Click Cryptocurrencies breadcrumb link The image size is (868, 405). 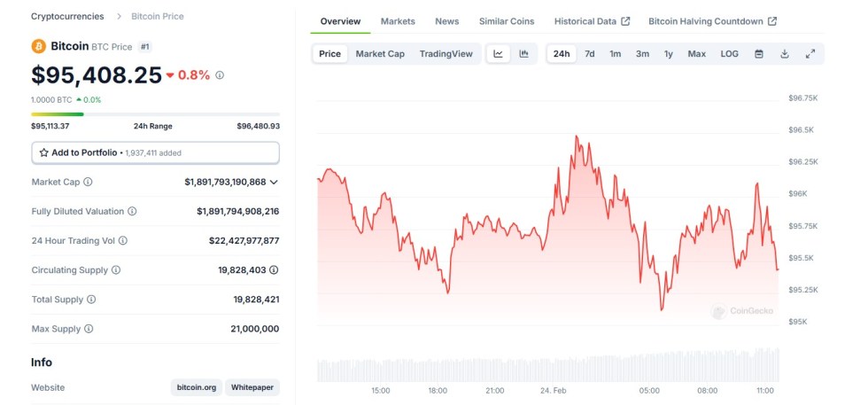(67, 16)
